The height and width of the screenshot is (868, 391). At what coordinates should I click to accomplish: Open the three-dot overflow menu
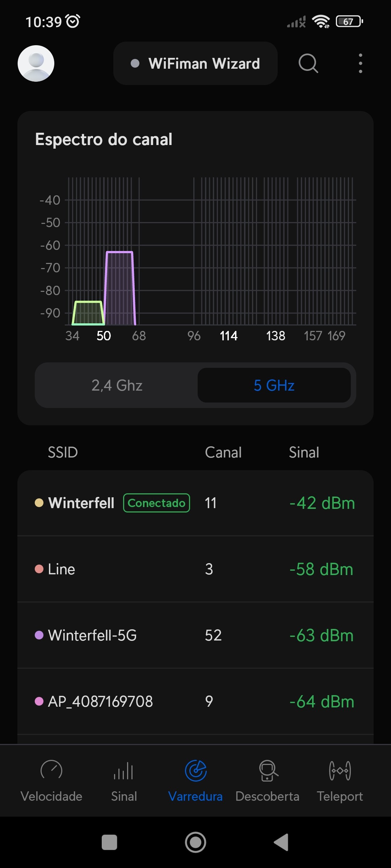[360, 63]
